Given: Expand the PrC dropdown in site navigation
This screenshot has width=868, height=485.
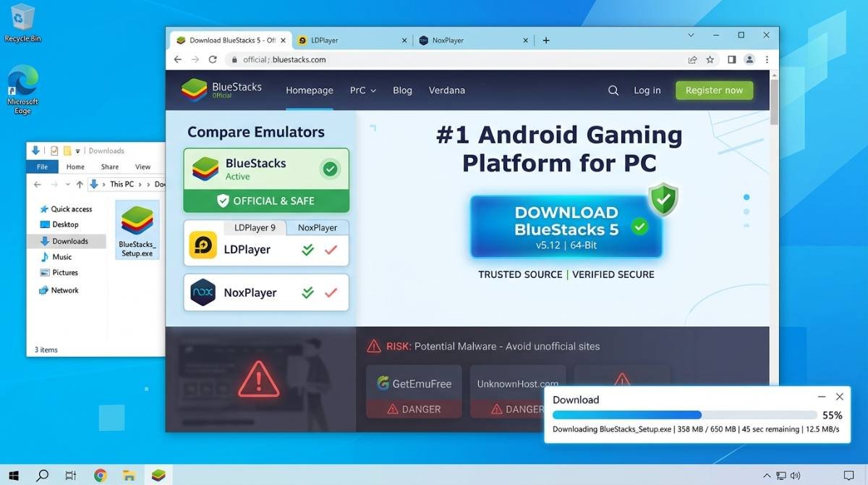Looking at the screenshot, I should click(x=363, y=90).
